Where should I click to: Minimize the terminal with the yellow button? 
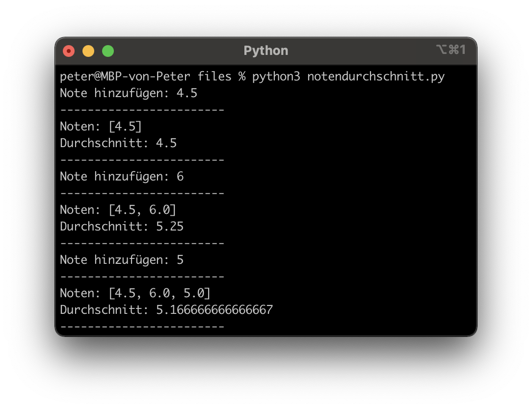88,51
